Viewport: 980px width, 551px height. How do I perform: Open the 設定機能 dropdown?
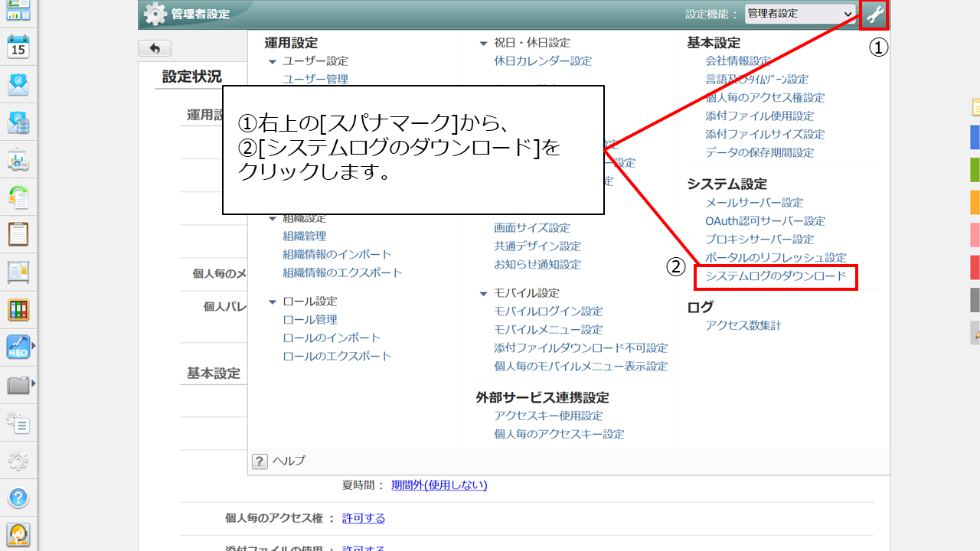tap(800, 14)
